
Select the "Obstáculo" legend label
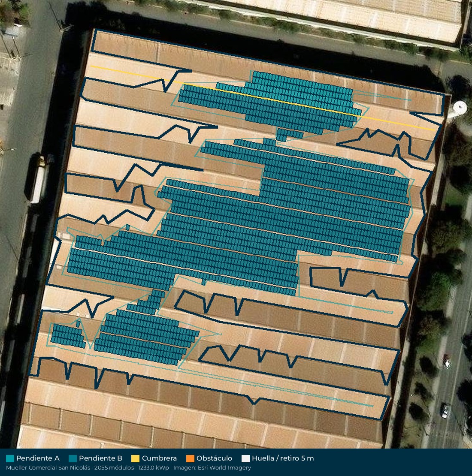pos(214,458)
